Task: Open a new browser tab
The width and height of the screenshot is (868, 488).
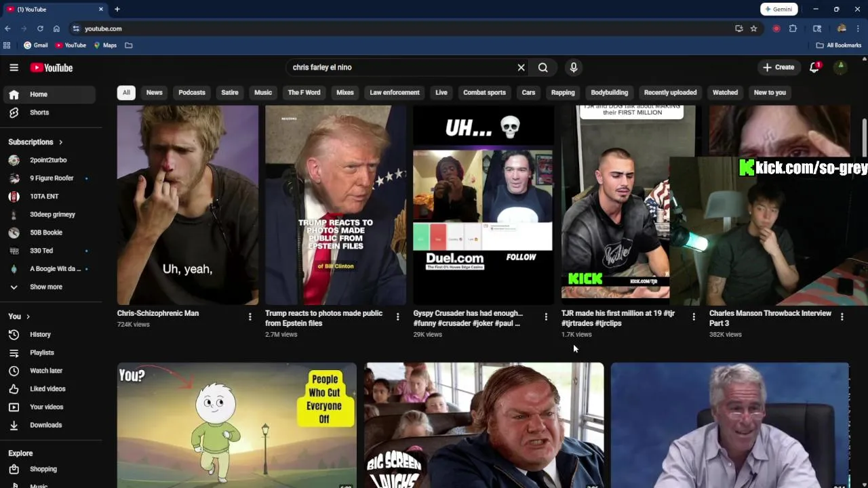Action: 117,9
